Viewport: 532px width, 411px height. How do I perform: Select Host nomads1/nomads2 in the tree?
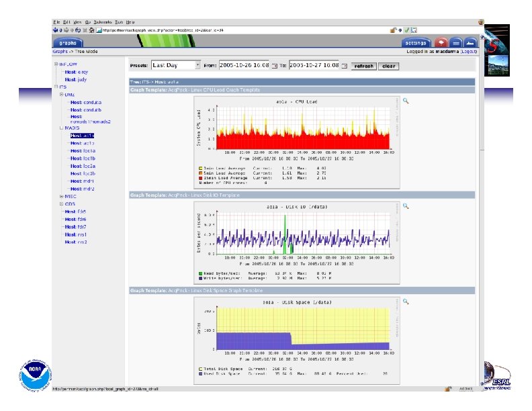(90, 119)
